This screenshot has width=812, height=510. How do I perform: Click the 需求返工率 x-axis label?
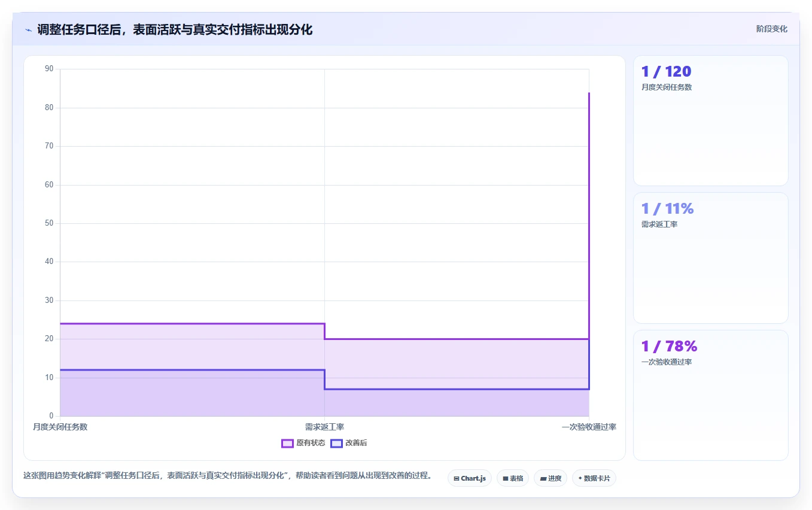[324, 427]
